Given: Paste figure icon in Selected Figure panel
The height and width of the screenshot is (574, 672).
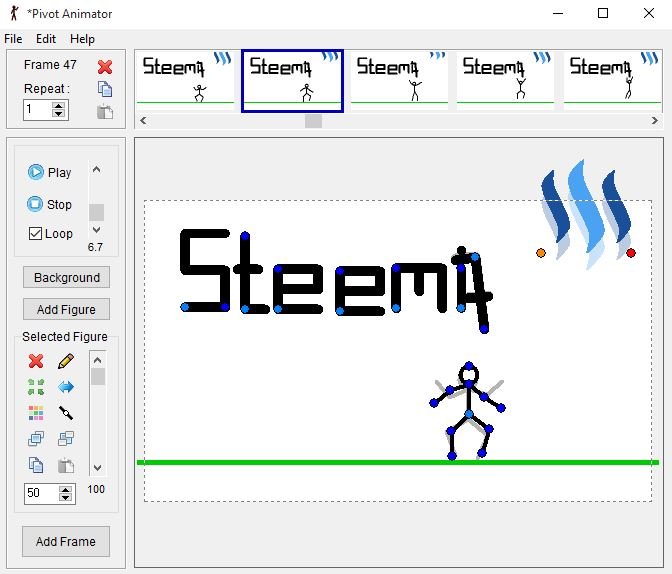Looking at the screenshot, I should click(66, 465).
